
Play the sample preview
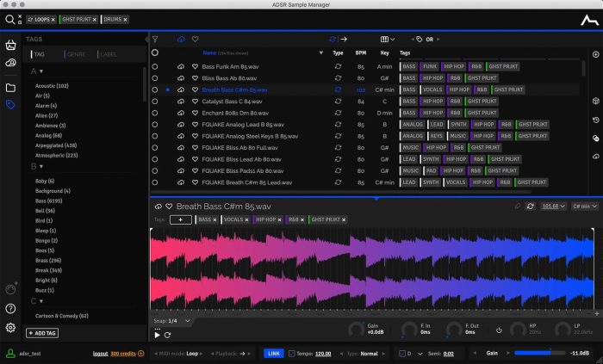coord(157,335)
